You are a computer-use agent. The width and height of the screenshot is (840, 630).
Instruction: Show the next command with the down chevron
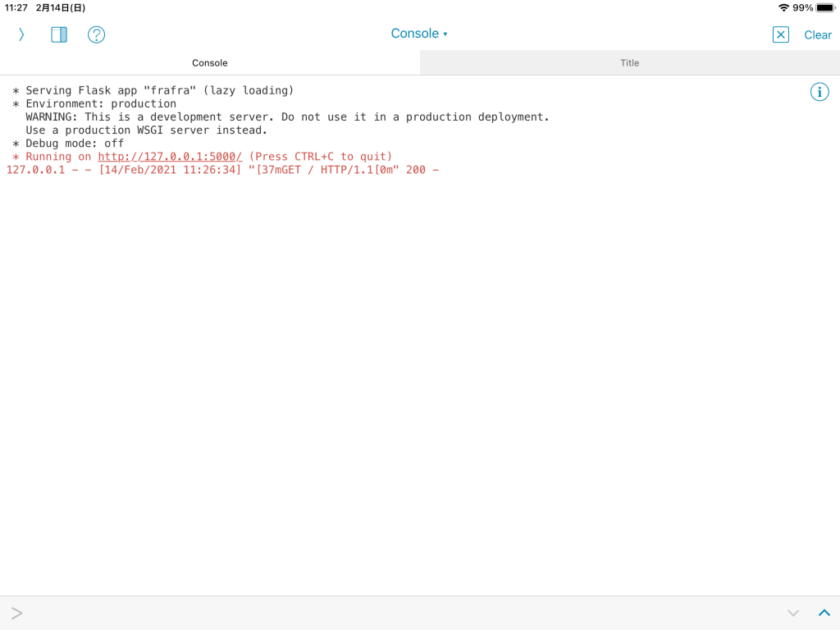[792, 613]
